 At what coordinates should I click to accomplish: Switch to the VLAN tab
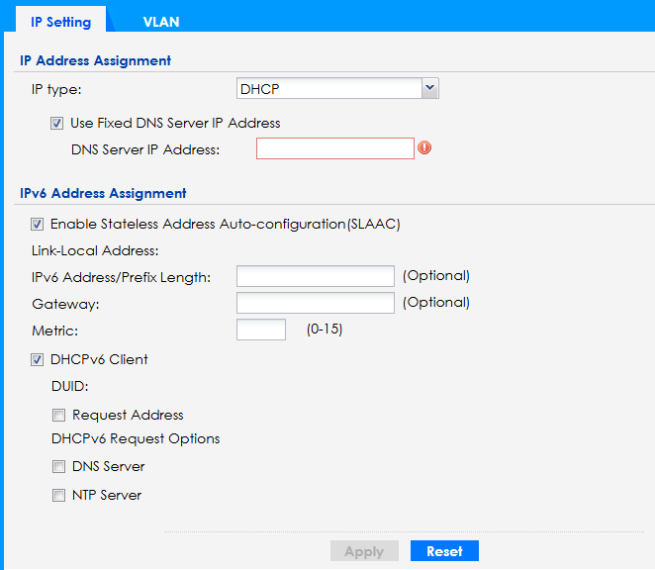coord(161,21)
